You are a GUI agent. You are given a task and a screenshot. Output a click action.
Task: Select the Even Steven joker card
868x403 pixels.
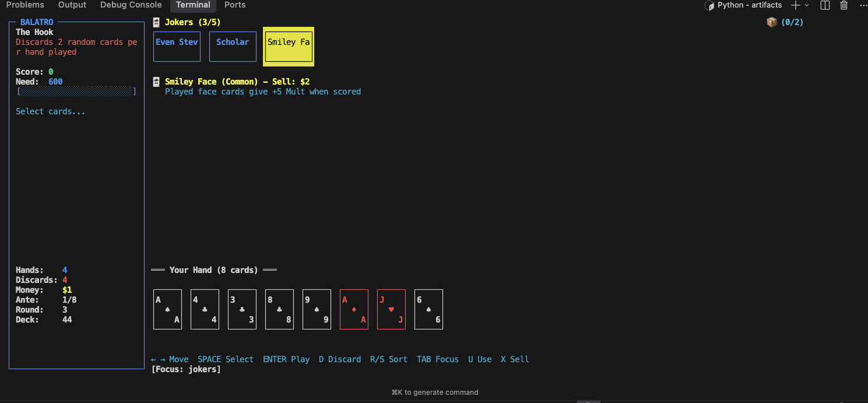pos(177,47)
